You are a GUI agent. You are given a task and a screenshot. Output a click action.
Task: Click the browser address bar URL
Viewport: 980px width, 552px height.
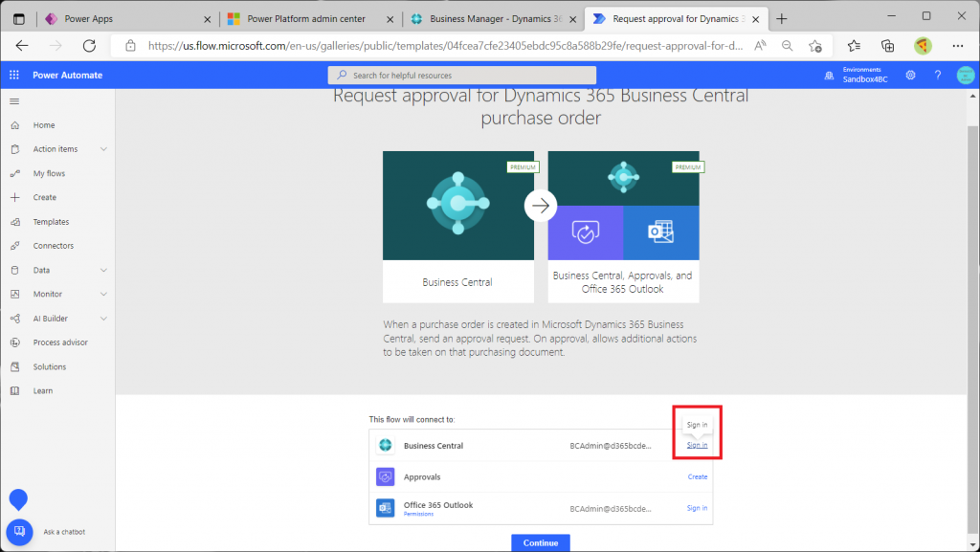pos(446,46)
